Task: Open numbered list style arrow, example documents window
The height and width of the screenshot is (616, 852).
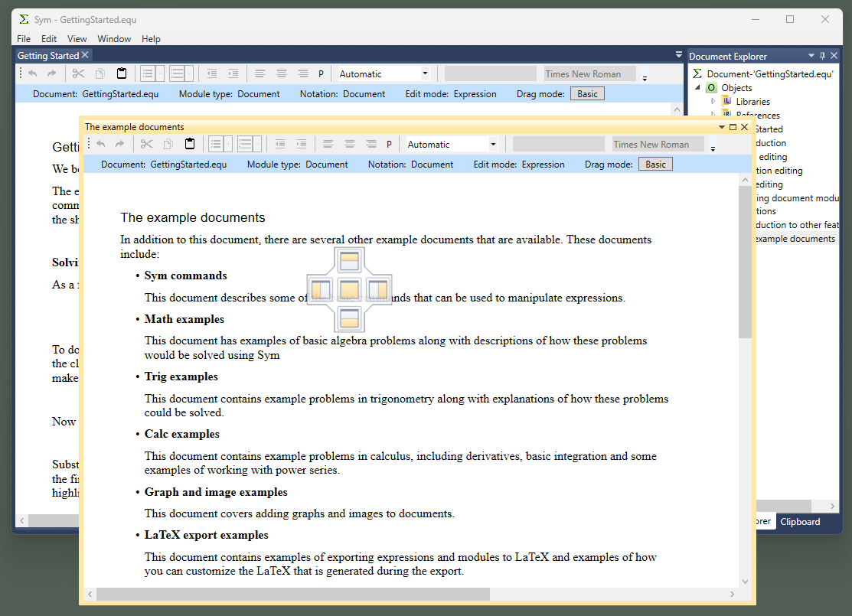Action: click(257, 144)
